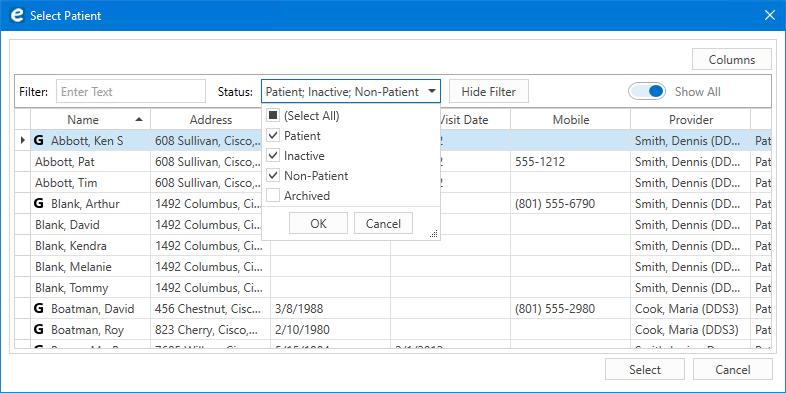Uncheck the Patient status checkbox

pos(273,135)
